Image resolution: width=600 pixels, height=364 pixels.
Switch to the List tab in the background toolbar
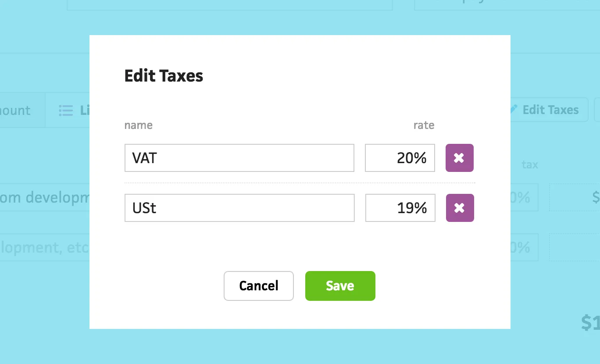click(x=79, y=110)
